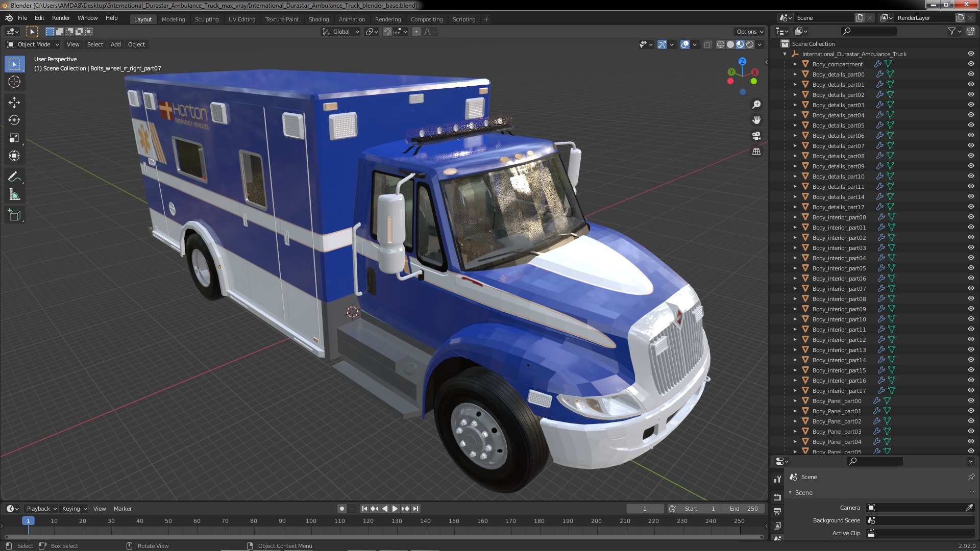This screenshot has width=980, height=551.
Task: Open the Marker menu in timeline
Action: click(x=122, y=509)
